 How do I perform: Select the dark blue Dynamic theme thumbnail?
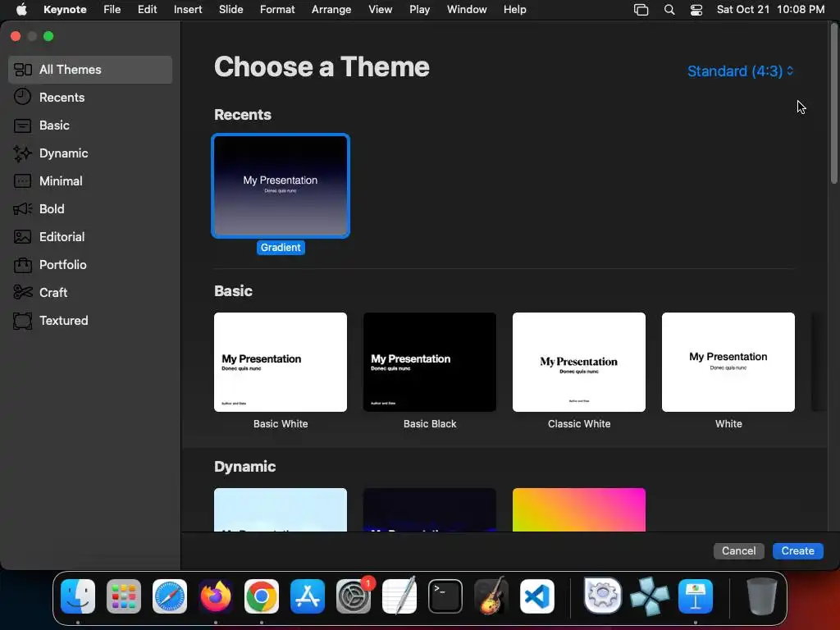tap(430, 509)
